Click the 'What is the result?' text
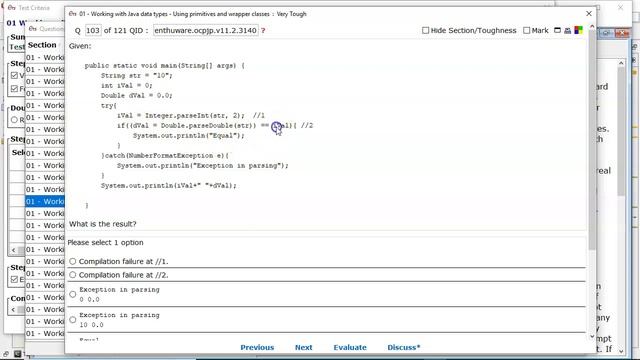 click(x=102, y=224)
